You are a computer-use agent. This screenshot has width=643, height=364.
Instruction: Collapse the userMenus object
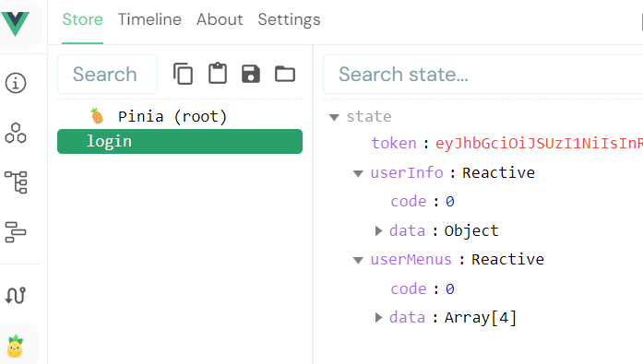(x=358, y=261)
